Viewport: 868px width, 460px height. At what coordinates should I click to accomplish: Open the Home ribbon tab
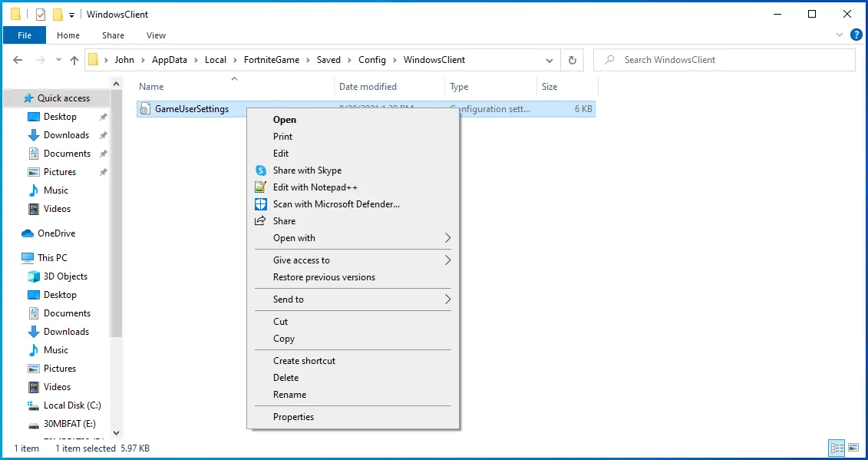point(68,35)
